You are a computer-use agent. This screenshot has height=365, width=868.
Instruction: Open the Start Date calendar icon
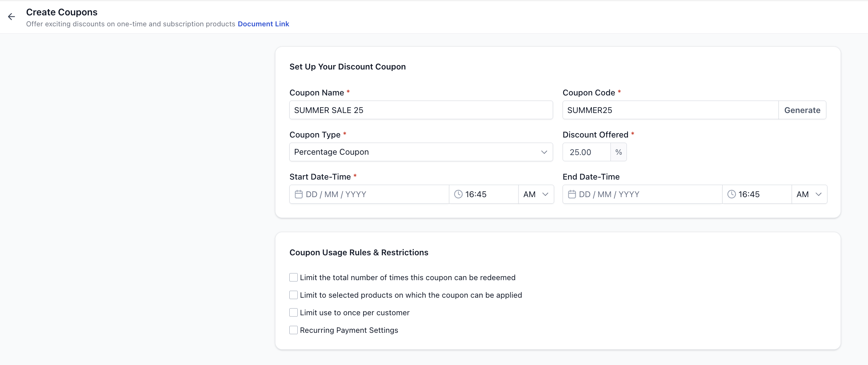[x=298, y=194]
